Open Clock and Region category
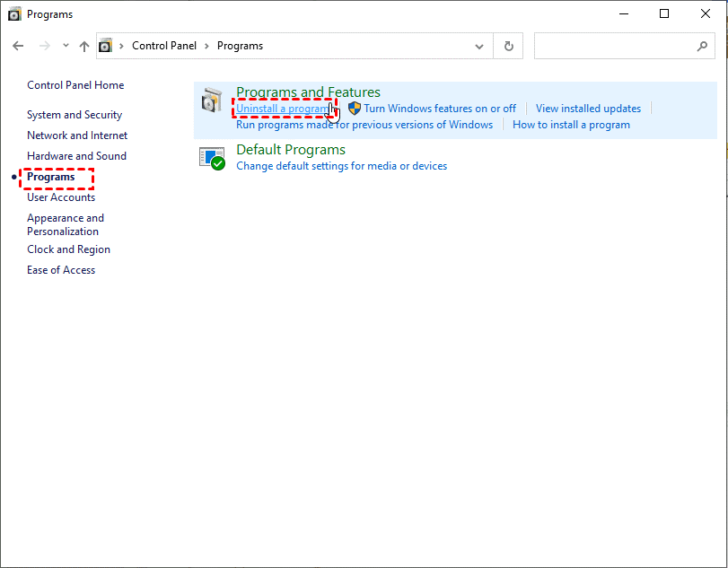This screenshot has height=568, width=728. 69,249
